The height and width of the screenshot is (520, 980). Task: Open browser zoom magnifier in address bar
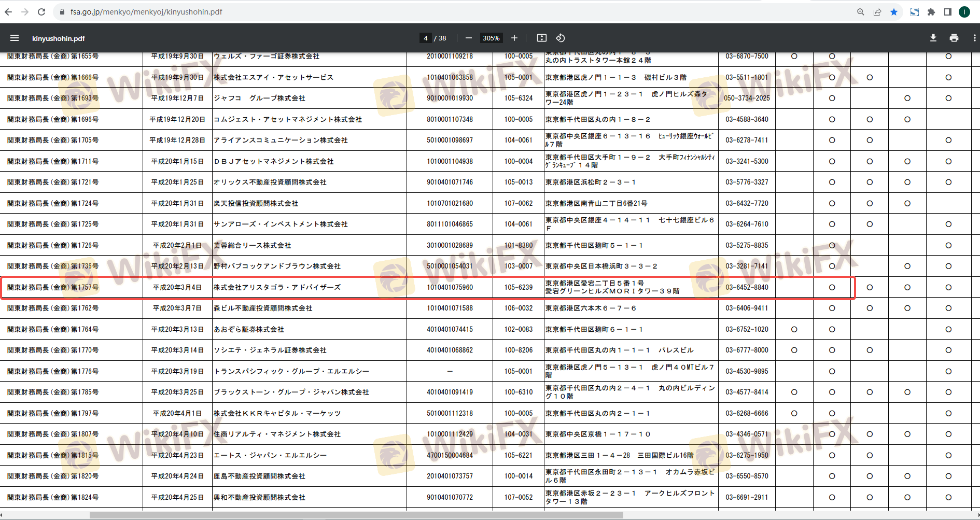[861, 12]
